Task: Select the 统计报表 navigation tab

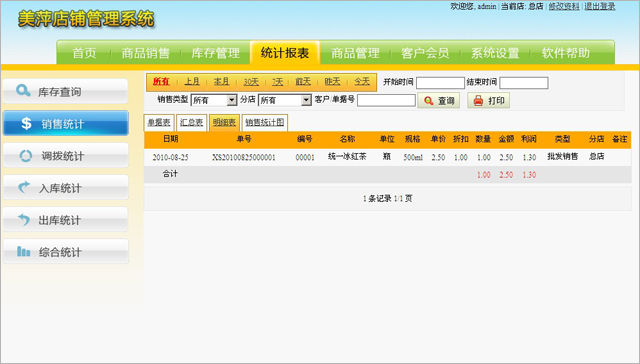Action: click(285, 53)
